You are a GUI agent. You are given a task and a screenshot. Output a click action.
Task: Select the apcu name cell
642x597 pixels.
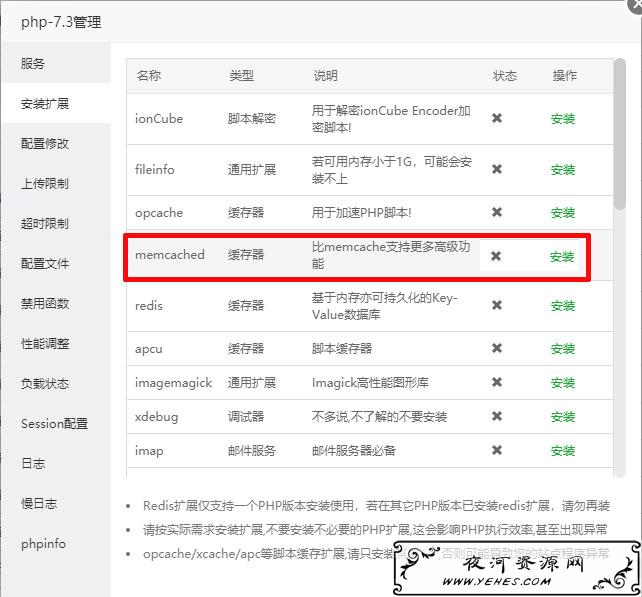tap(149, 349)
